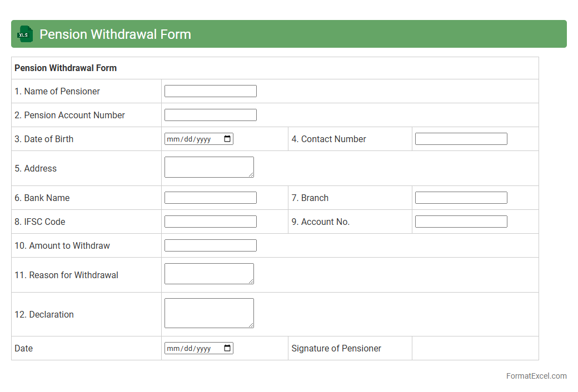Select the Contact Number text box
The image size is (578, 392).
[461, 139]
